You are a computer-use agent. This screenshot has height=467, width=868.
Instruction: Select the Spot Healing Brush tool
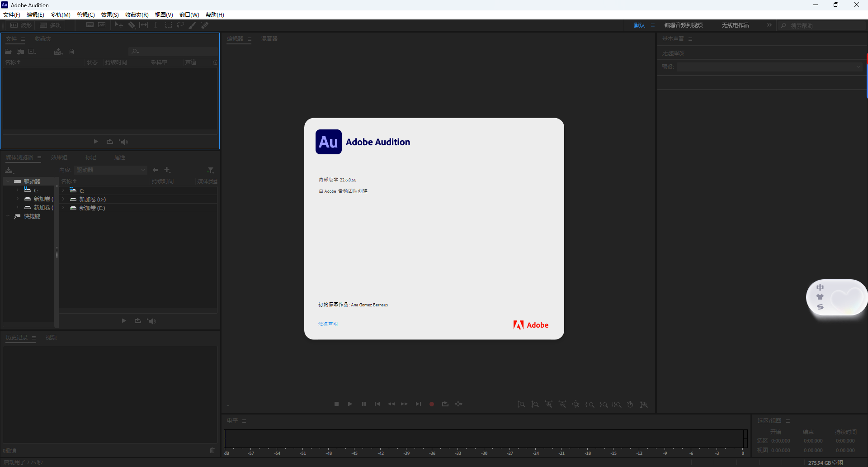(x=204, y=25)
